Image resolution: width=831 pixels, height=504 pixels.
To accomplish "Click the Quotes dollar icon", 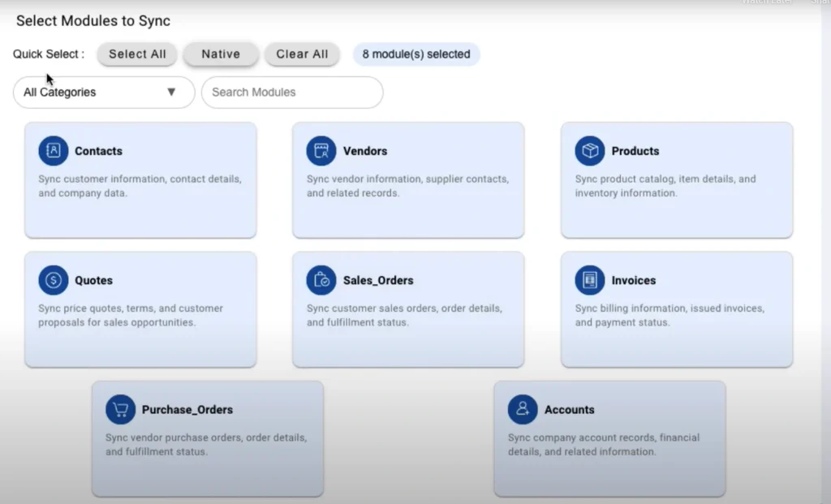I will click(53, 279).
